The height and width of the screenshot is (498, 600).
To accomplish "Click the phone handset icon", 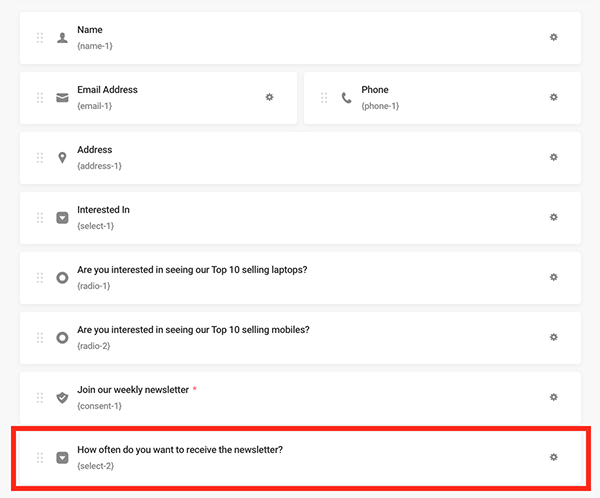I will coord(346,98).
